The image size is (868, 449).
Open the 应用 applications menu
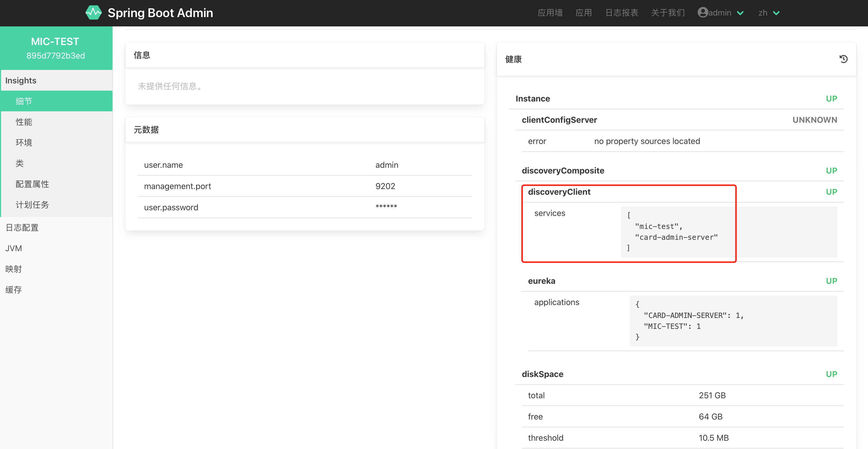click(584, 13)
